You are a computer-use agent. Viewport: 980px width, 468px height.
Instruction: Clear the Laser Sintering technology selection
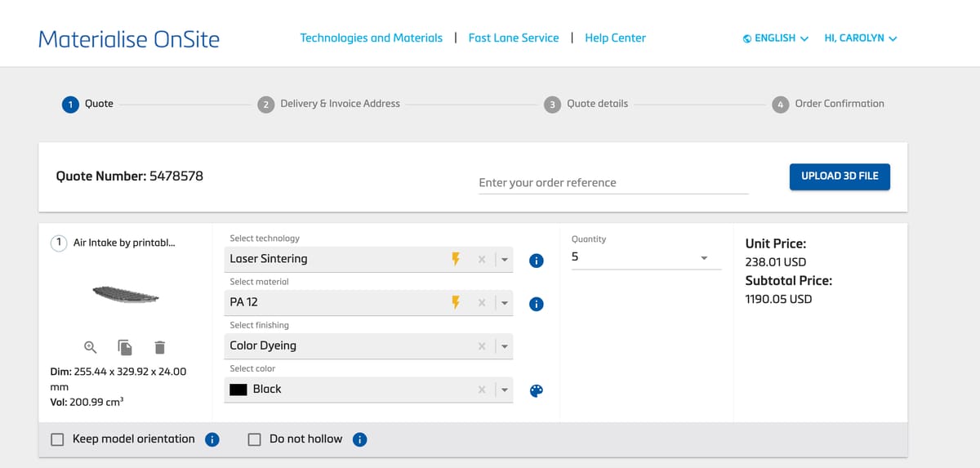click(482, 260)
